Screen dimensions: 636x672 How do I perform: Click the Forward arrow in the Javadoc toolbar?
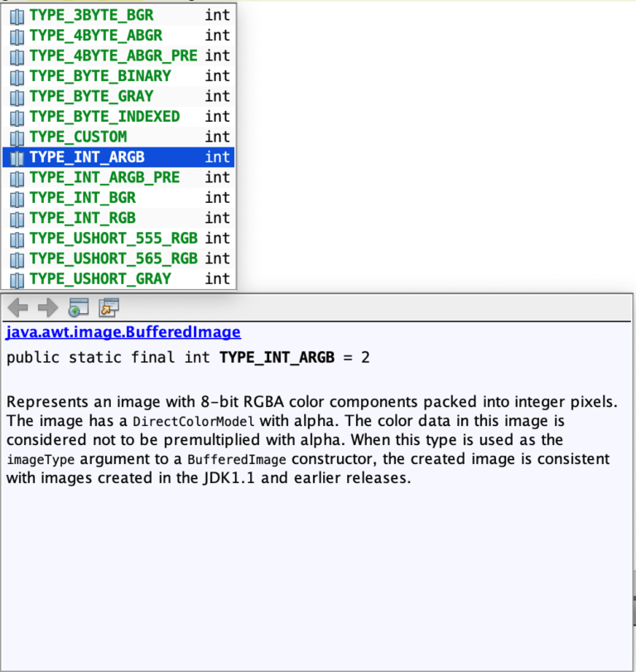(47, 308)
